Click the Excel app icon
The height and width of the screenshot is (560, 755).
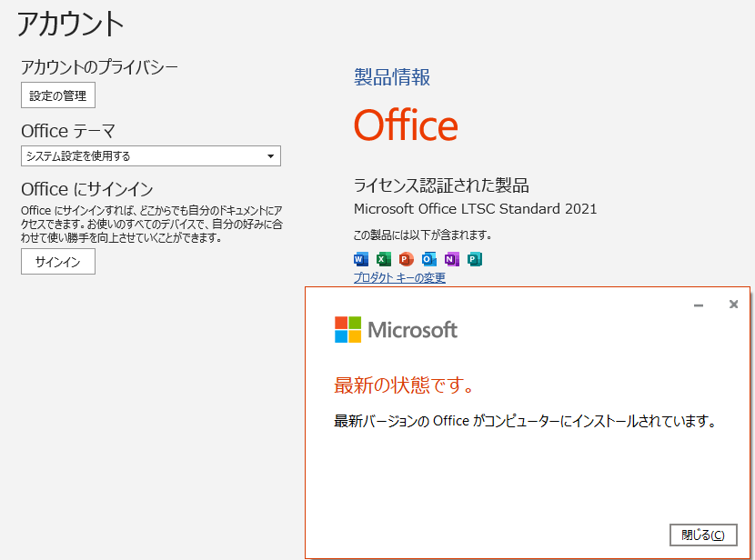(x=383, y=259)
